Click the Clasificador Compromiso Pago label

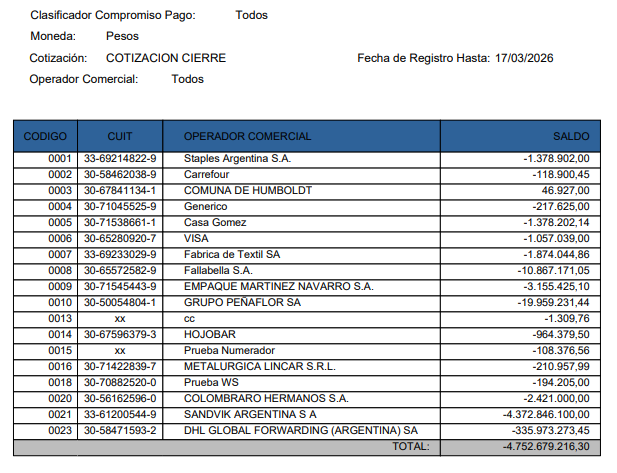coord(113,15)
